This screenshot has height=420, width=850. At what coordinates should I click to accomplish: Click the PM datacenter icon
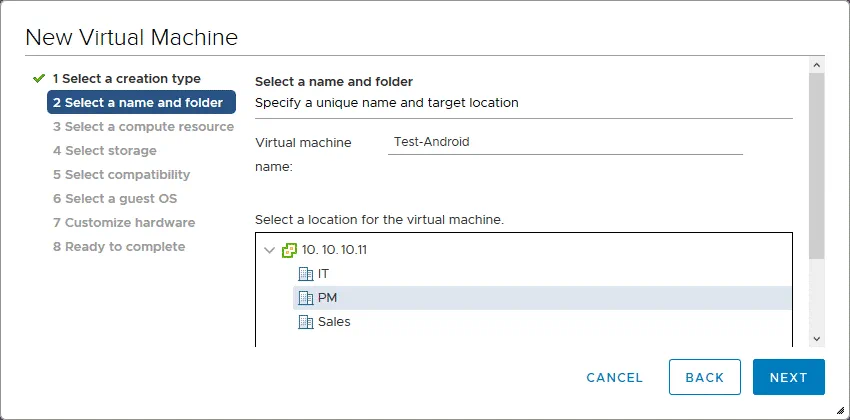pos(306,298)
